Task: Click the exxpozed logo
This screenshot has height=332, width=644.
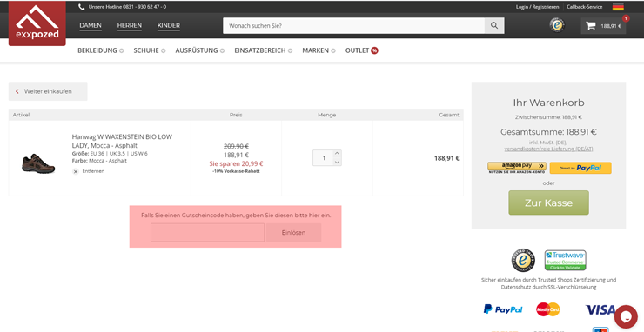Action: click(x=37, y=23)
